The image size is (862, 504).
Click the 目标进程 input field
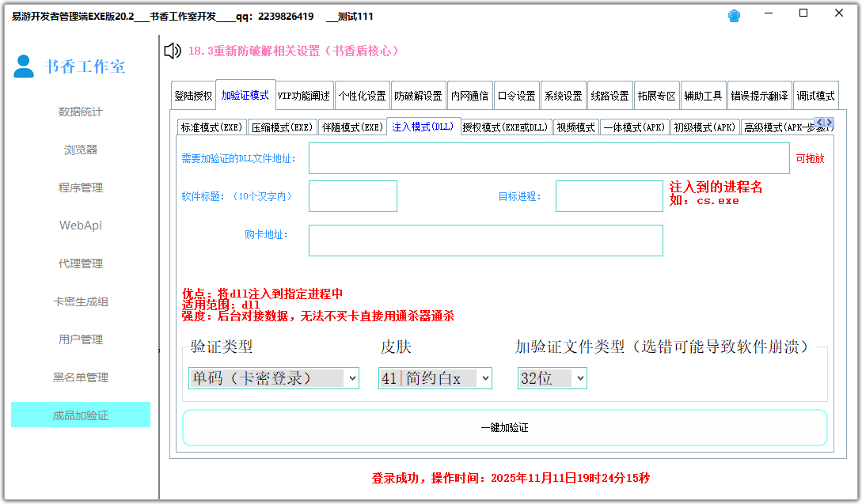click(609, 195)
